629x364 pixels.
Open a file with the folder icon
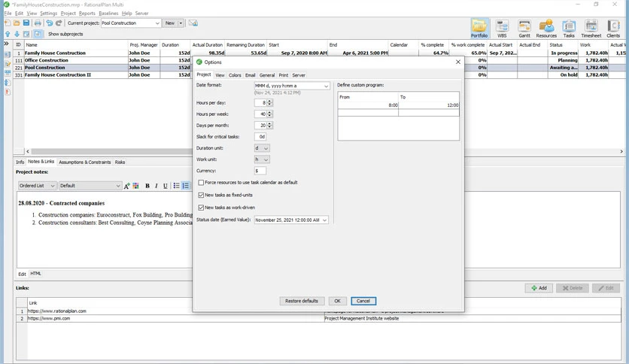point(17,23)
